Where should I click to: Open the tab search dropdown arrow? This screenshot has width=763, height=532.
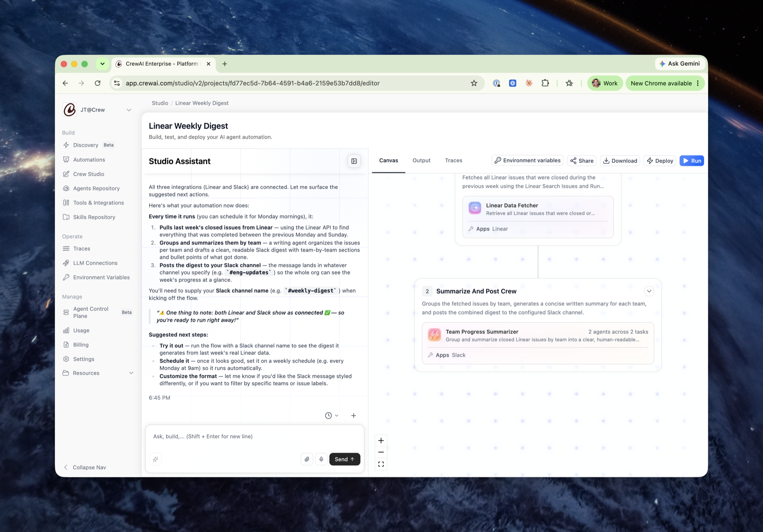102,64
